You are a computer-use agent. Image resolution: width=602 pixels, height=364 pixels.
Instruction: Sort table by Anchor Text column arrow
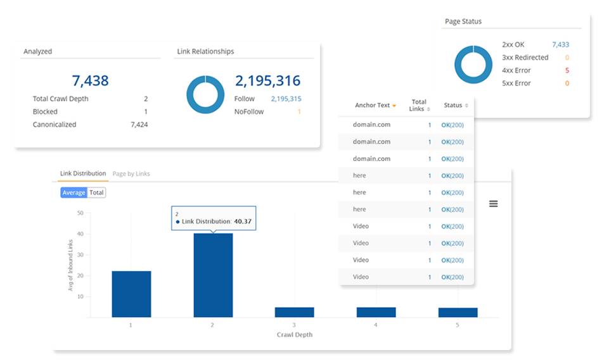click(394, 106)
